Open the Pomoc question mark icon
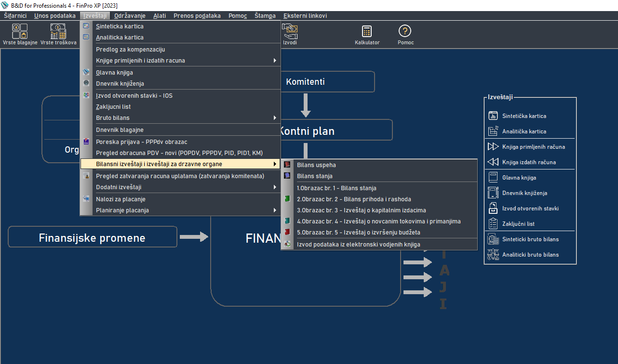618x364 pixels. pos(405,31)
